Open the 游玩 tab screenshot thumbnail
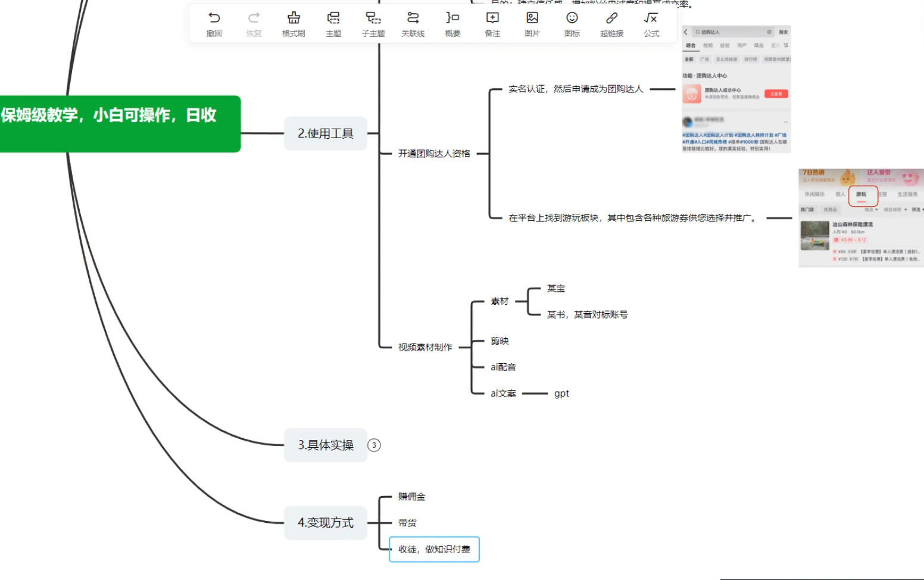Screen dimensions: 924x580 [x=860, y=218]
